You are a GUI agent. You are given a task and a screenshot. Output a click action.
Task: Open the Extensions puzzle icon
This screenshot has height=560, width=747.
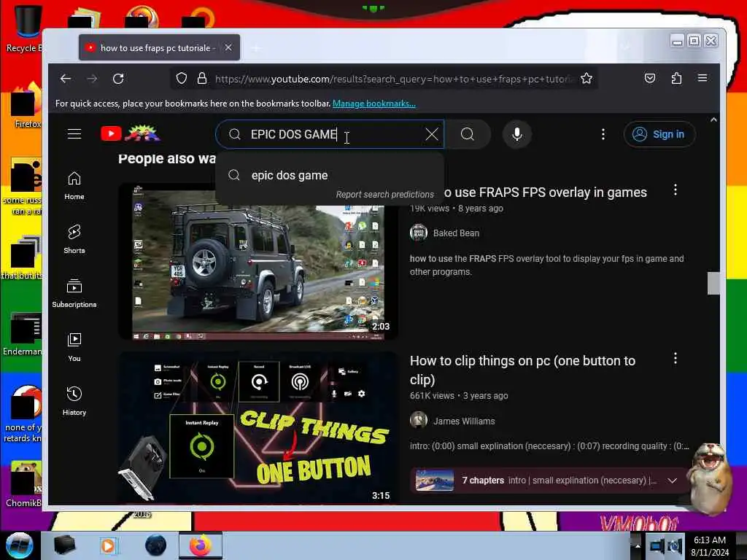click(676, 78)
